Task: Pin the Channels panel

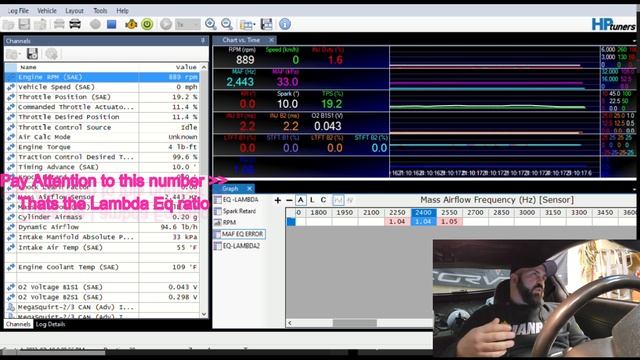Action: pyautogui.click(x=203, y=41)
